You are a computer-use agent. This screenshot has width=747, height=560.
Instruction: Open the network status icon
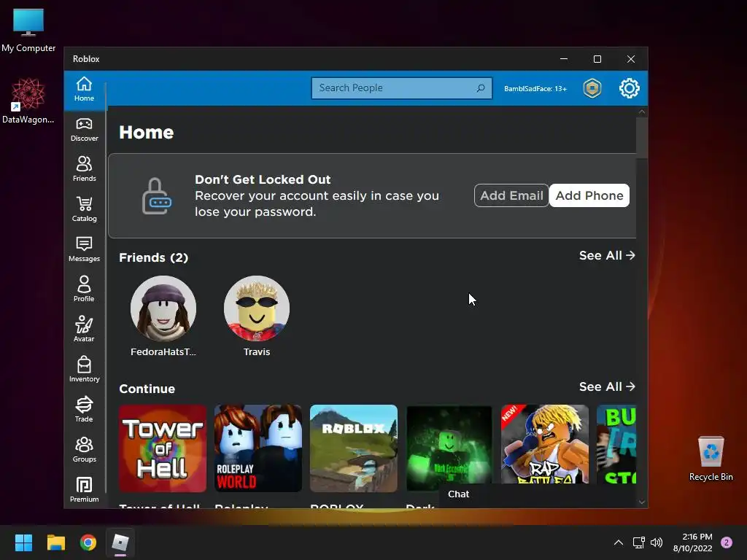tap(638, 542)
